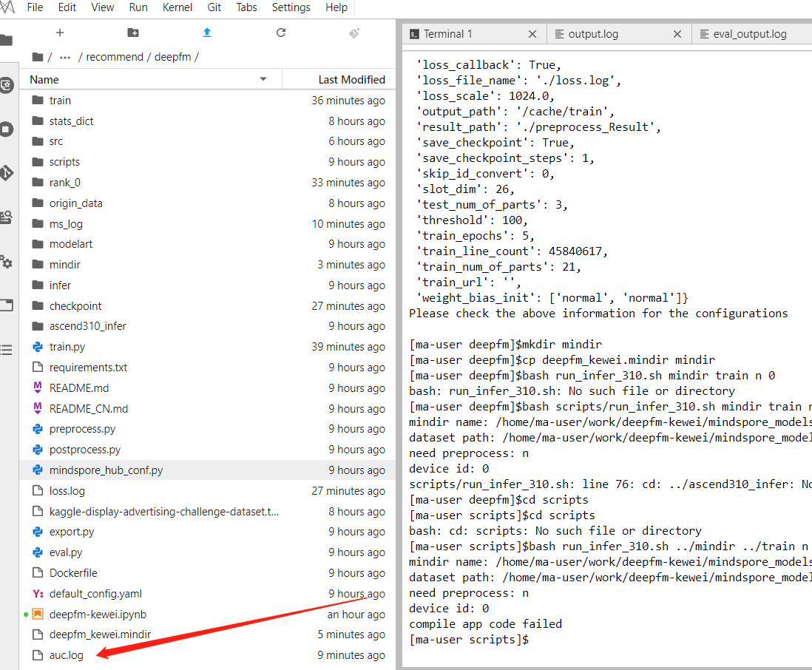The width and height of the screenshot is (812, 670).
Task: Open the Git sidebar panel icon
Action: (x=6, y=172)
